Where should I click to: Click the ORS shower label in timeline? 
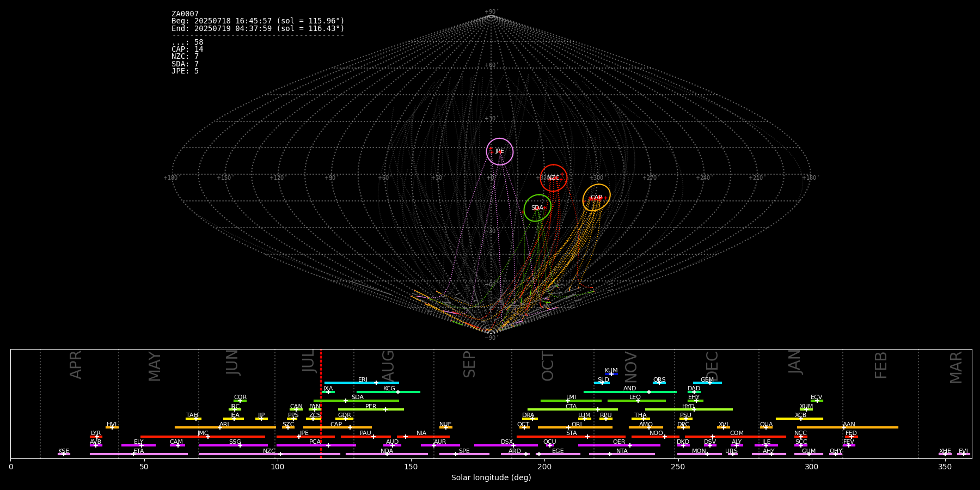659,380
